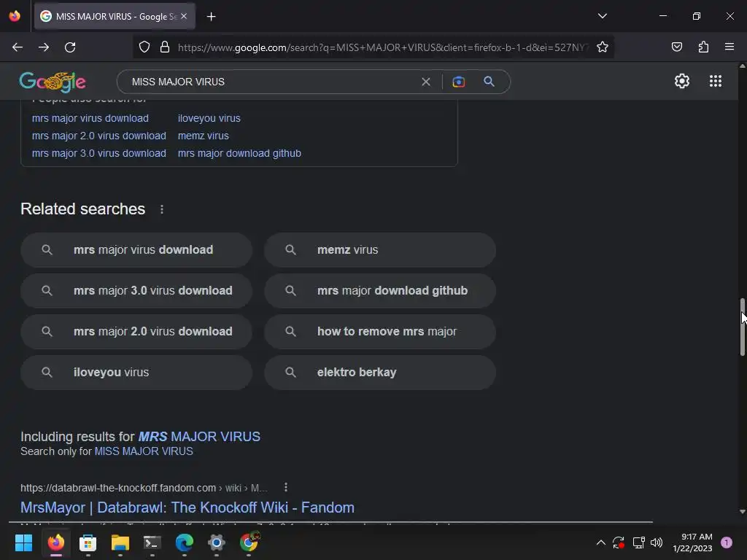The image size is (747, 560).
Task: Open the tracking protection shield icon
Action: 144,47
